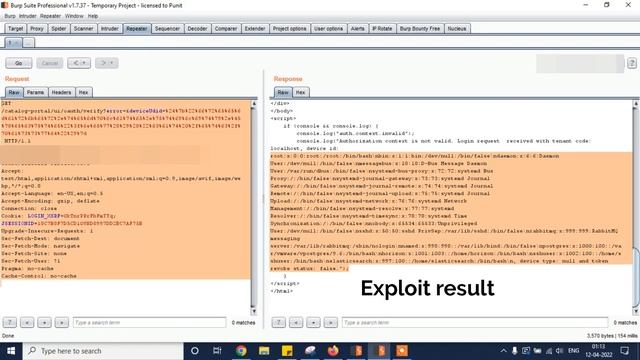640x360 pixels.
Task: Open the Window menu
Action: point(74,16)
